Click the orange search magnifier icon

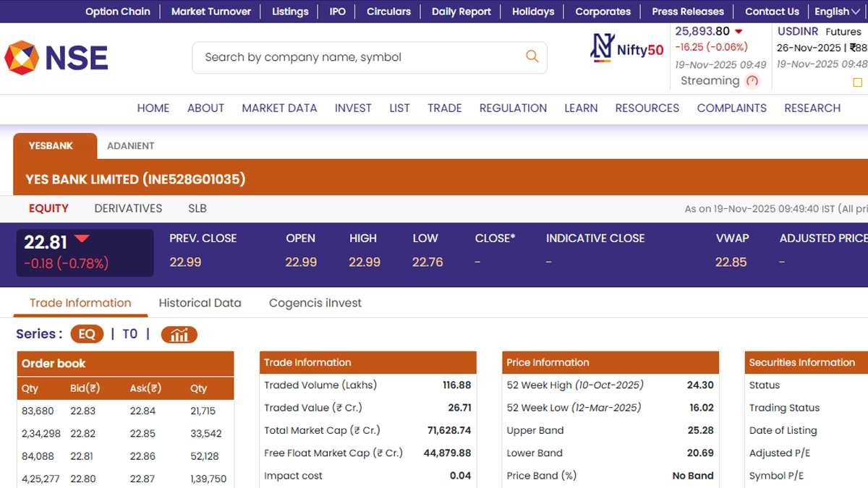(532, 56)
